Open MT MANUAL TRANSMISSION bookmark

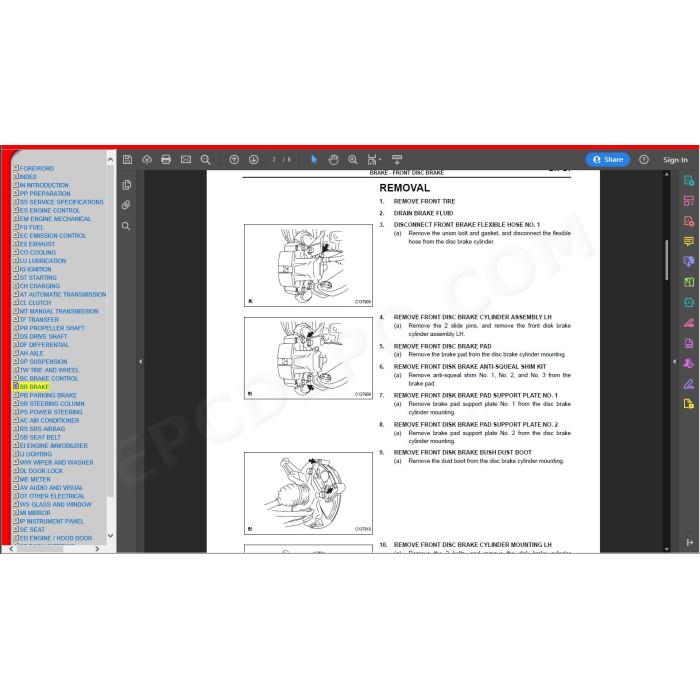59,311
